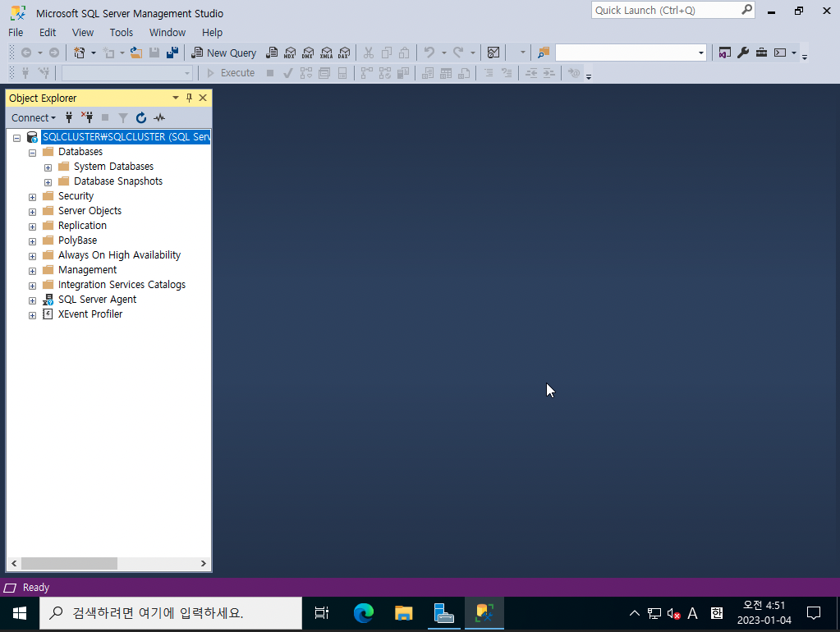Screen dimensions: 840x632
Task: Select the Databases tree item
Action: [80, 152]
